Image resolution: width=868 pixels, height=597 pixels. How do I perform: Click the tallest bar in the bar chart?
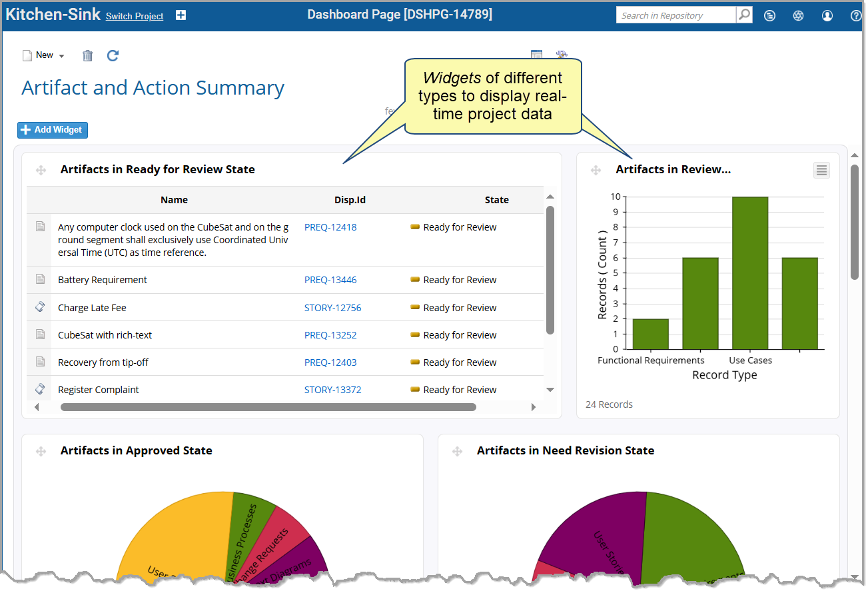click(x=750, y=273)
